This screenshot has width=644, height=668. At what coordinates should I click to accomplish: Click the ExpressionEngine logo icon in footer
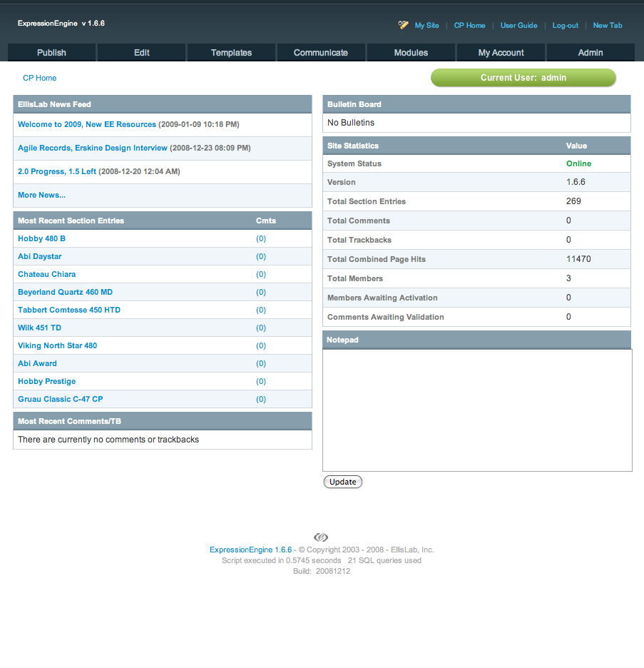point(321,537)
